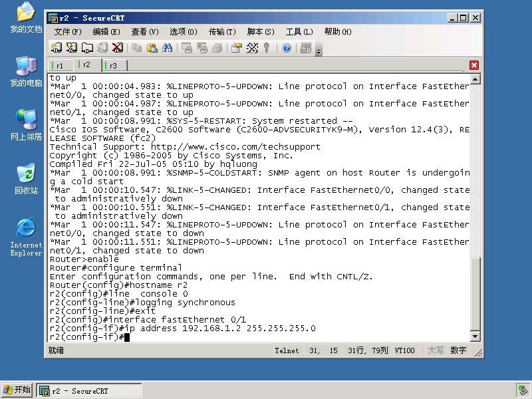The height and width of the screenshot is (399, 532).
Task: Click the '31行, 79列' status entry
Action: (x=368, y=350)
